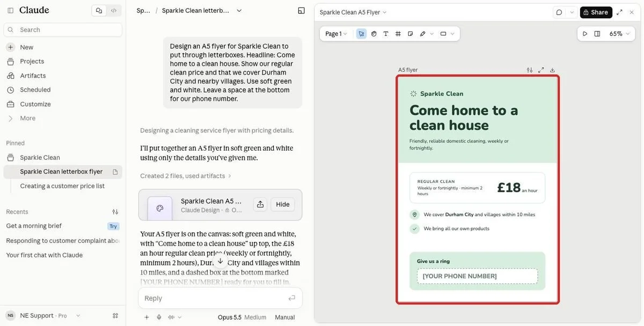Click the Search field in sidebar
This screenshot has height=326, width=644.
pos(63,30)
